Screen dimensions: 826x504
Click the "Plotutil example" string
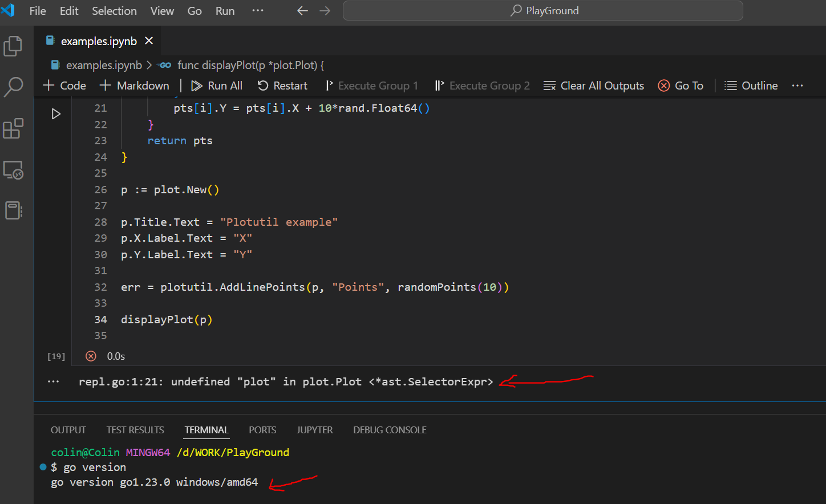279,222
